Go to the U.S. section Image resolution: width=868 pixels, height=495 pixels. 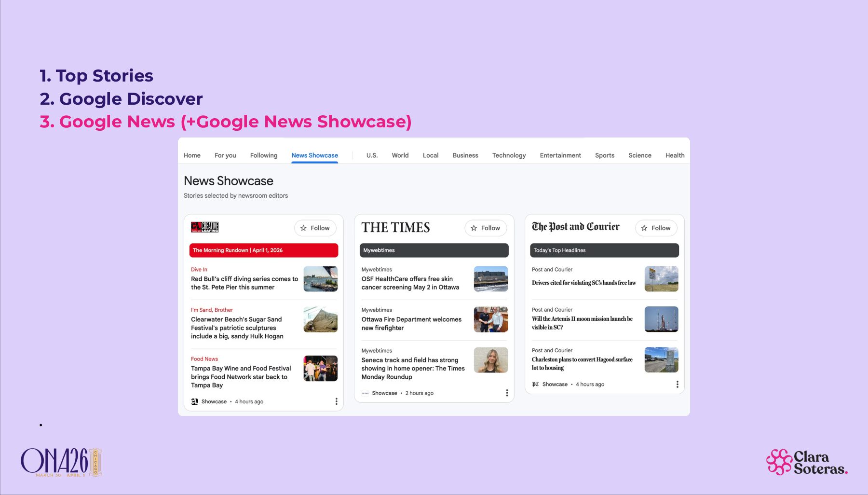(372, 155)
